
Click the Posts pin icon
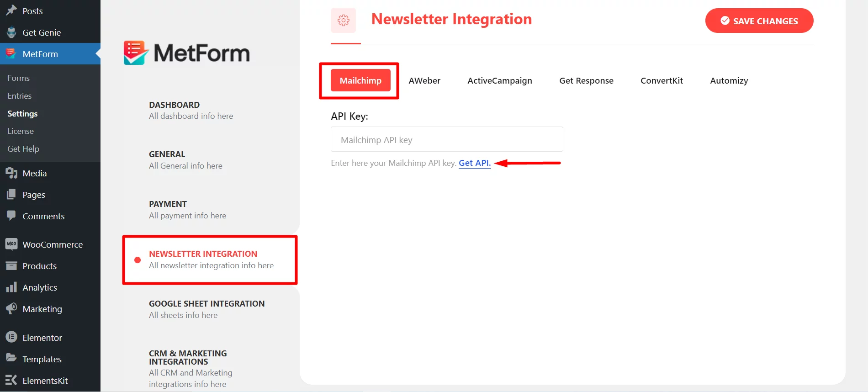pos(11,11)
